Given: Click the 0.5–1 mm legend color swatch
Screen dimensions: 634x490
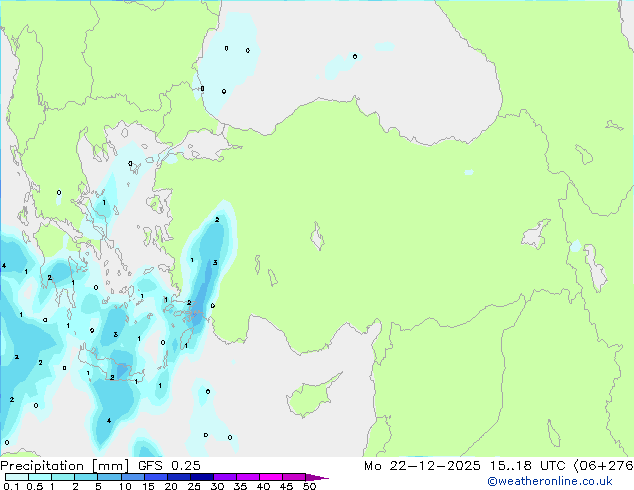Looking at the screenshot, I should [40, 477].
